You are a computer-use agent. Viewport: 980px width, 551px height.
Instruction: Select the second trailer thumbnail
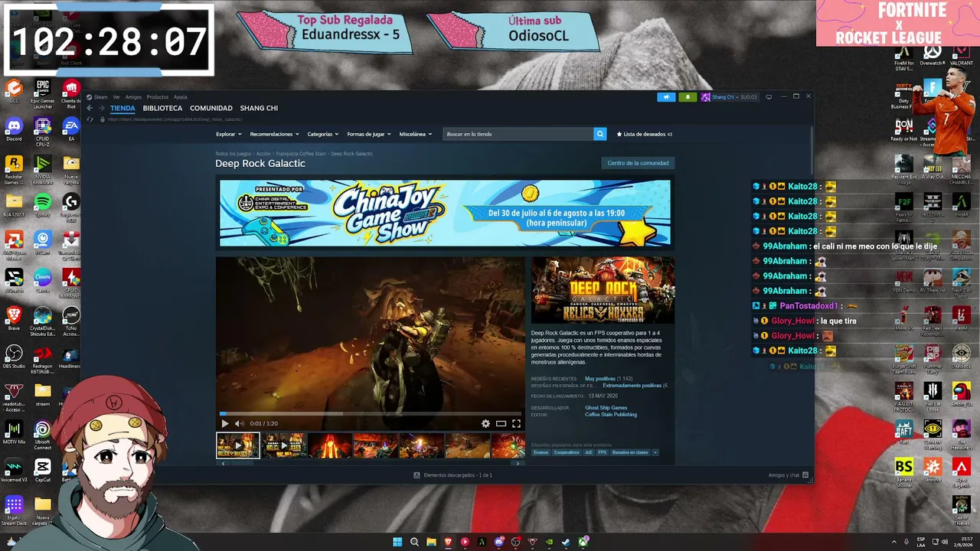[284, 445]
